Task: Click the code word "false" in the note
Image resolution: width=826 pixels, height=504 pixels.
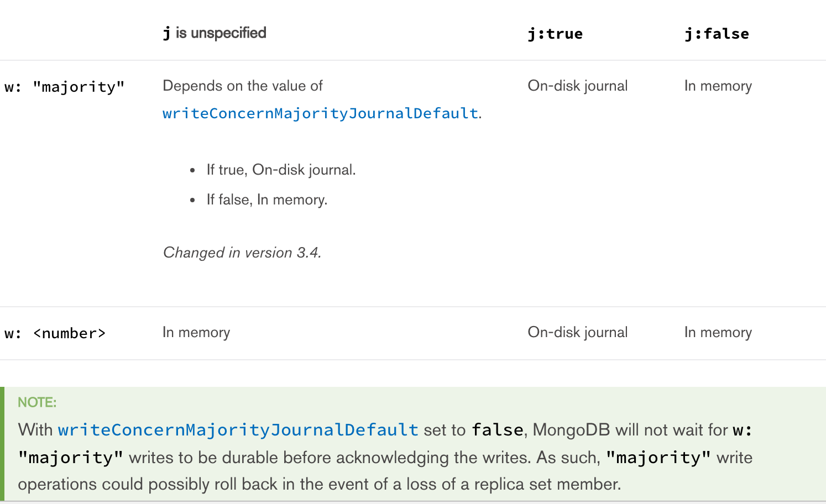Action: pos(497,430)
